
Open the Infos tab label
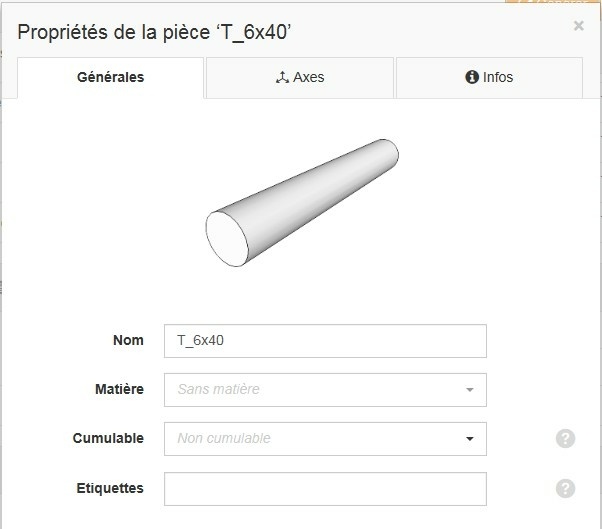click(x=497, y=77)
